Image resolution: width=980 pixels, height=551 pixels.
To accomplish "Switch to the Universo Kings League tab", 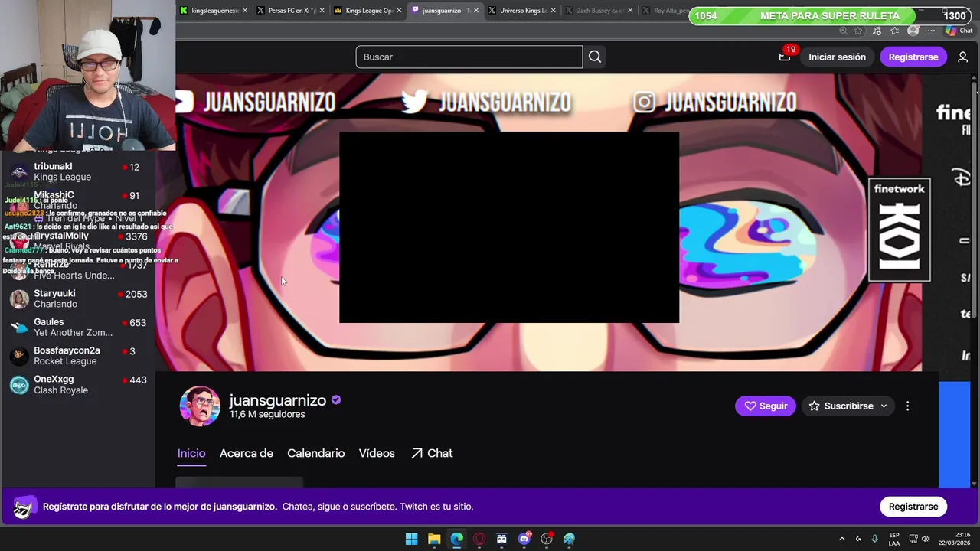I will 523,11.
